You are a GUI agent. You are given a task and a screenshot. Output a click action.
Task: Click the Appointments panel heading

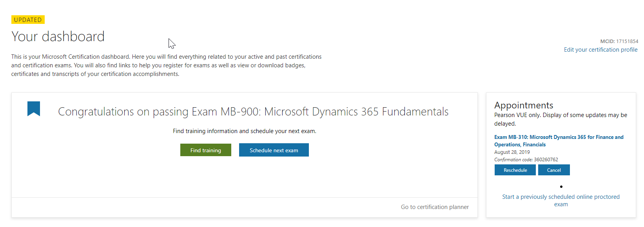pyautogui.click(x=524, y=105)
